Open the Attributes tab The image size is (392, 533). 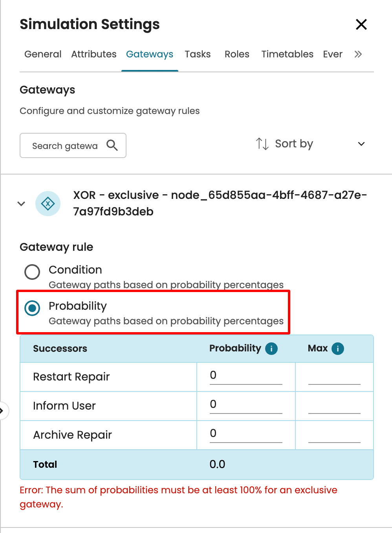(94, 54)
